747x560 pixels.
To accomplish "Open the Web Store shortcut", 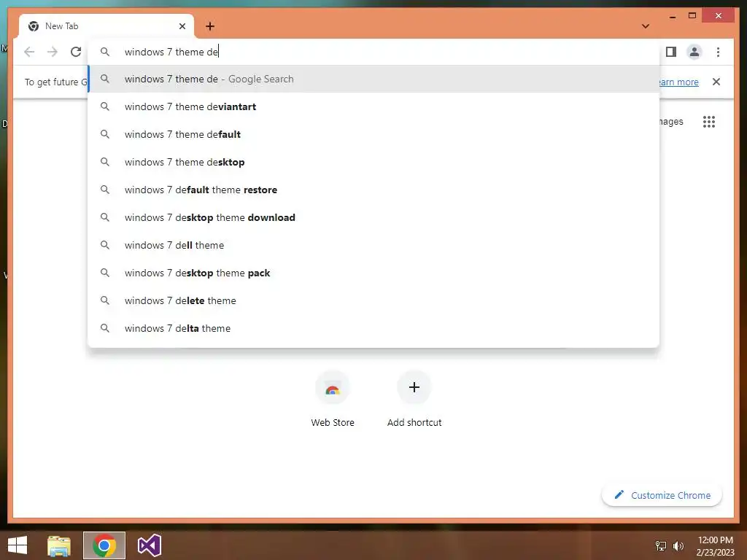I will pos(333,399).
